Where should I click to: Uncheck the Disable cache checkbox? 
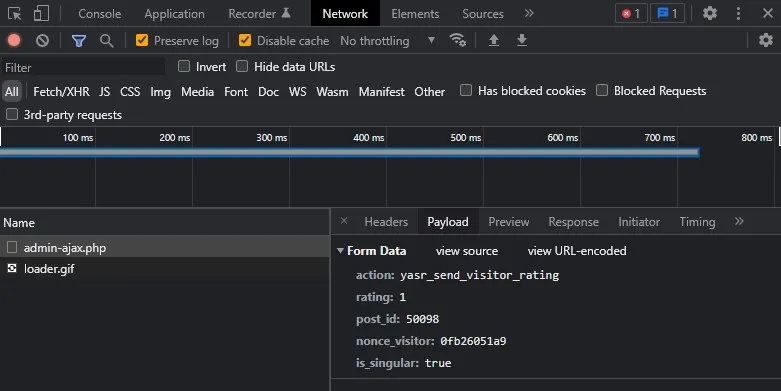pos(245,40)
